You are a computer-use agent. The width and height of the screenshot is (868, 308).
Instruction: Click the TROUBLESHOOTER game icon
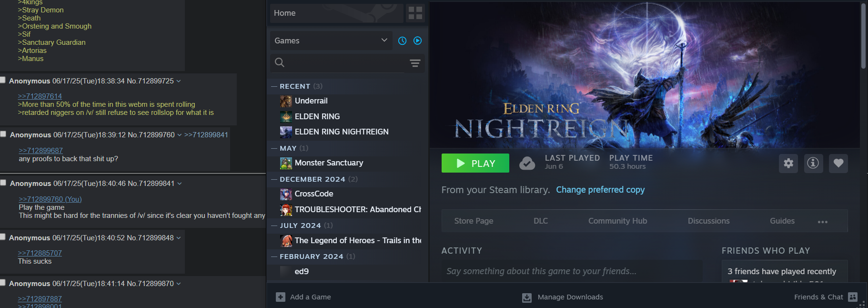[x=286, y=210]
